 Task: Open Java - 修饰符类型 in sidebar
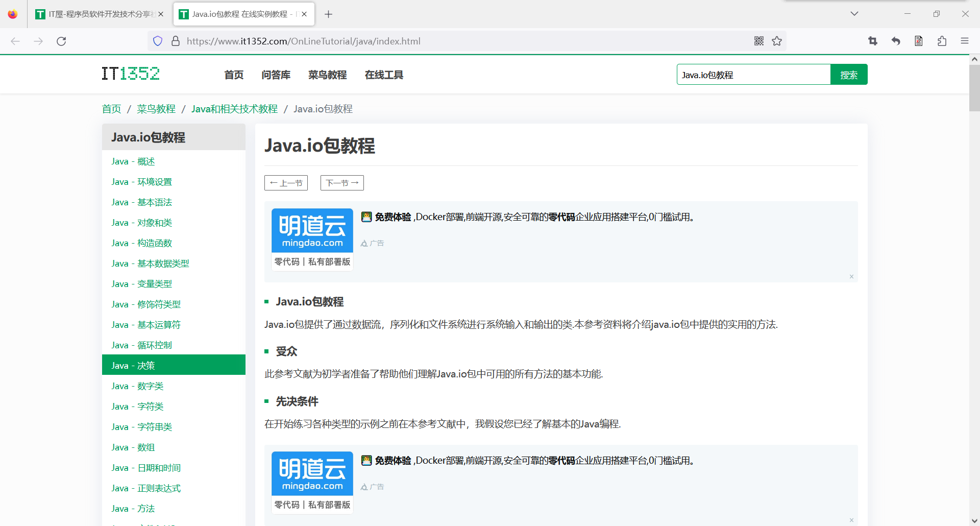(174, 304)
